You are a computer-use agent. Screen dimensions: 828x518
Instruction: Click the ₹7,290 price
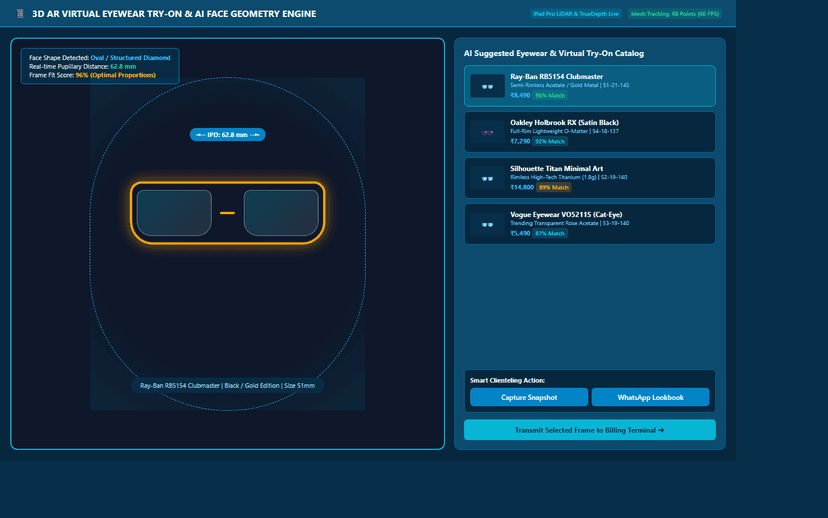pos(520,142)
